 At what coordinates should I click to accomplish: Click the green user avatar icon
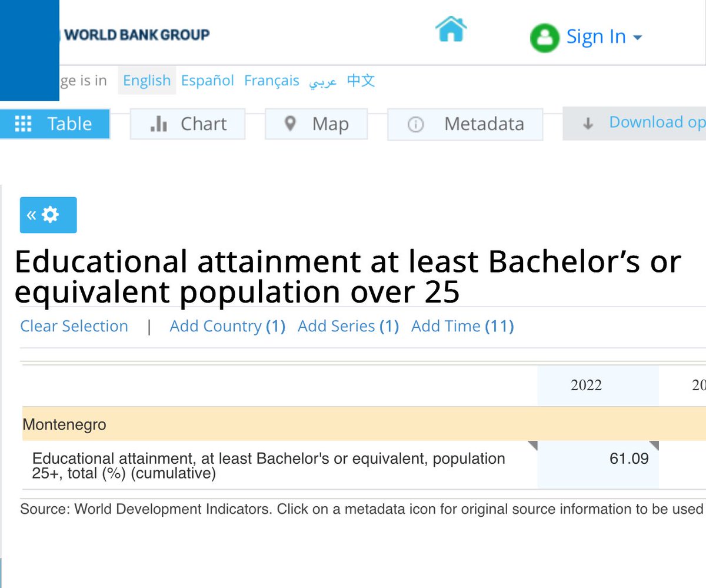pyautogui.click(x=544, y=38)
